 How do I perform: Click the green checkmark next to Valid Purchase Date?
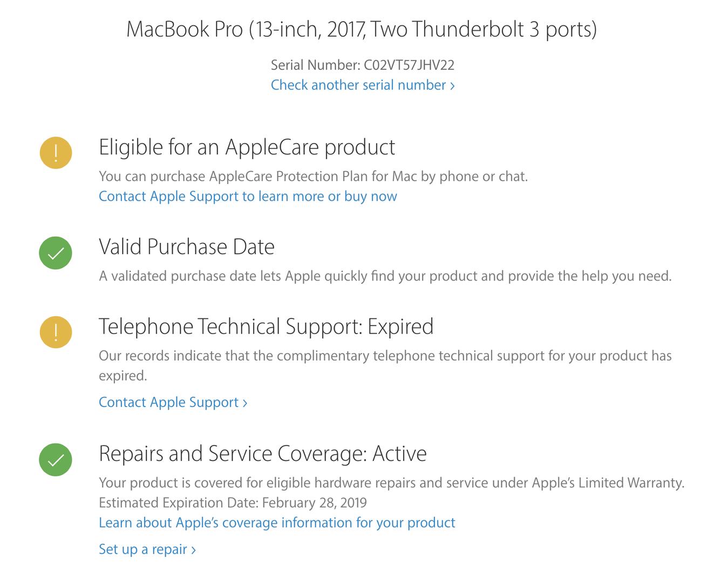56,253
